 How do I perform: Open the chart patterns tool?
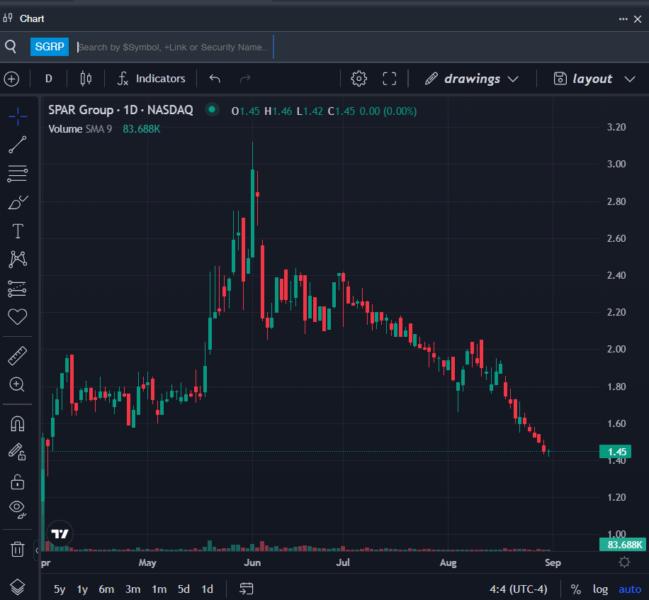coord(18,259)
